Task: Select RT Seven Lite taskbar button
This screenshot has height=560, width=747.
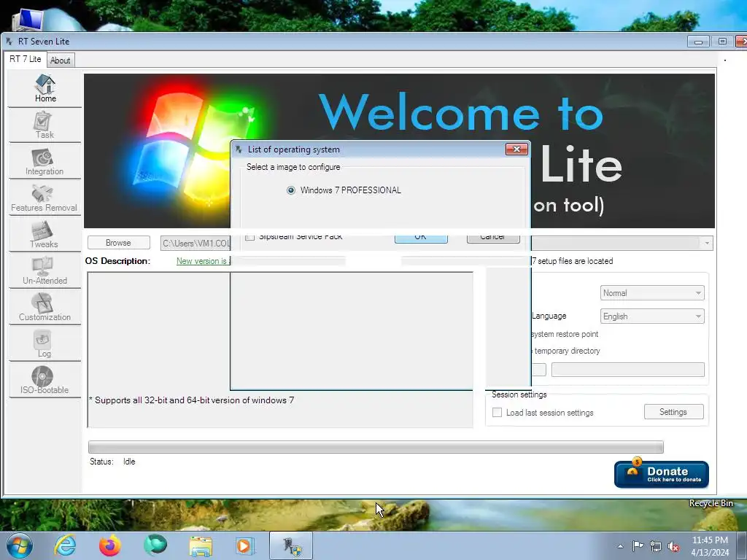Action: (x=291, y=545)
